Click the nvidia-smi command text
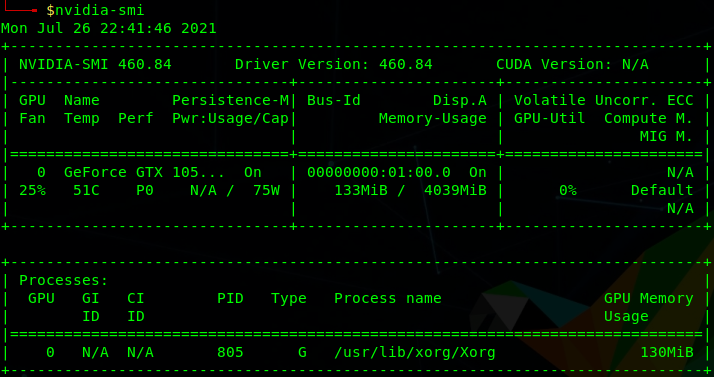 pos(100,10)
